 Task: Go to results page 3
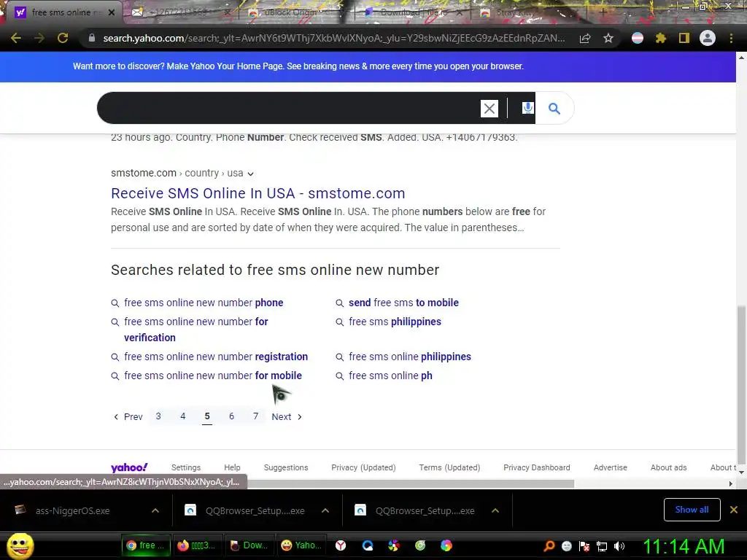coord(158,416)
